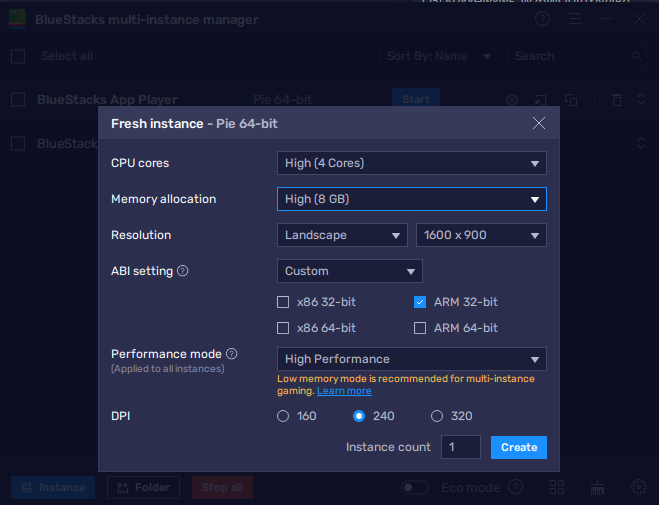Click the Performance mode help icon
The image size is (659, 505).
pyautogui.click(x=232, y=354)
